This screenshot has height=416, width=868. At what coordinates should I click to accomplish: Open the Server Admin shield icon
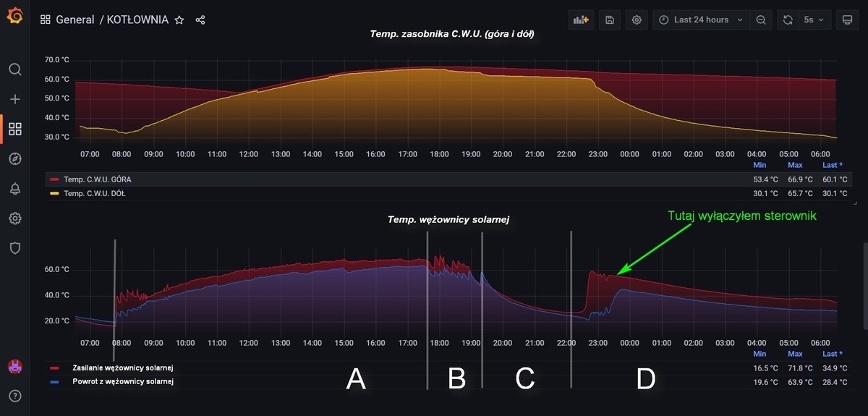15,248
